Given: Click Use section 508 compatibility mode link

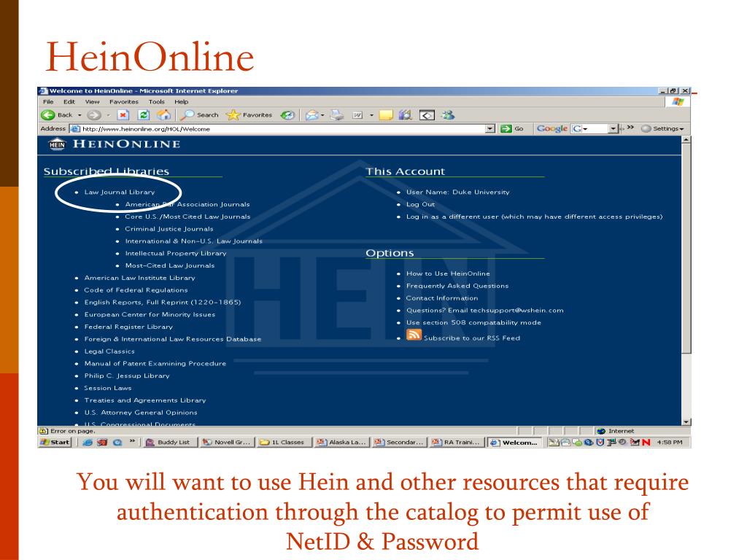Looking at the screenshot, I should 473,322.
